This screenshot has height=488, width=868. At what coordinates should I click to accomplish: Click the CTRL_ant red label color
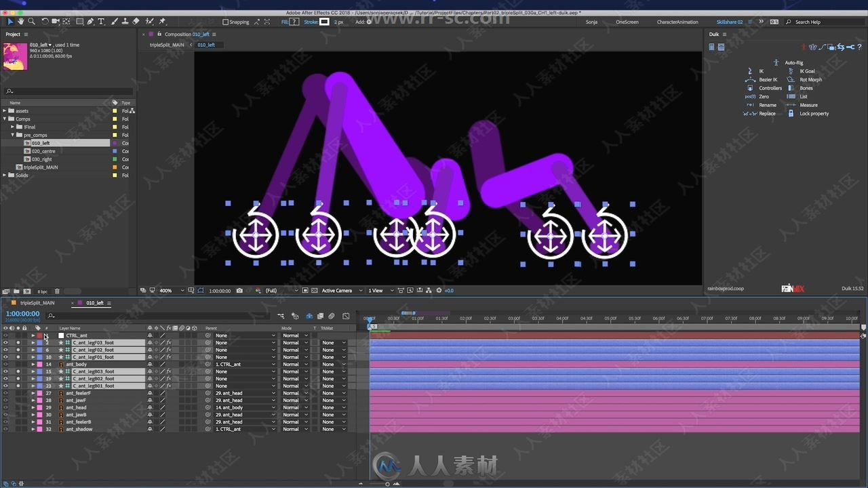39,335
